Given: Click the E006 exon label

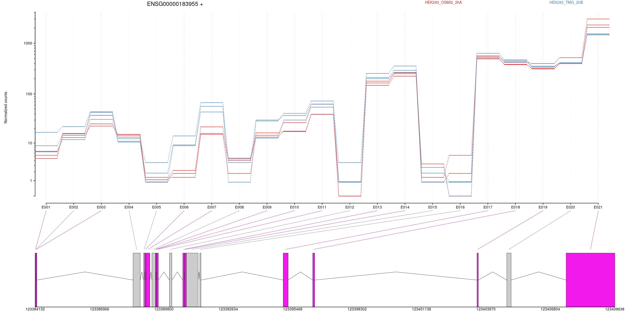Looking at the screenshot, I should (x=184, y=207).
